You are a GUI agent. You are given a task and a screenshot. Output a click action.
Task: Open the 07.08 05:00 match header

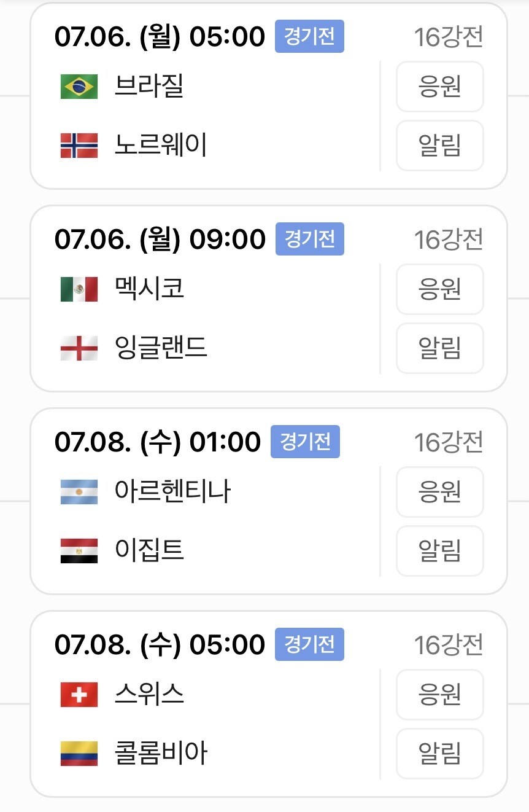[x=160, y=644]
